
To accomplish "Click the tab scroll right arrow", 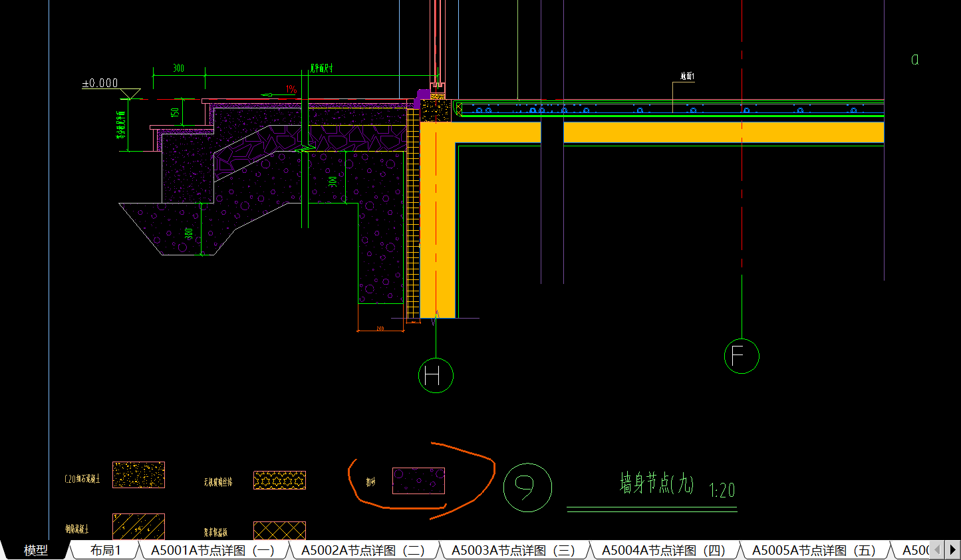I will tap(953, 550).
